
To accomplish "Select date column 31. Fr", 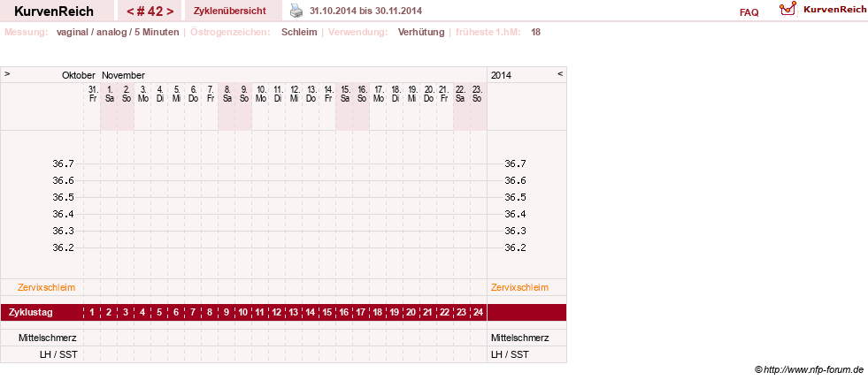I will (x=92, y=94).
